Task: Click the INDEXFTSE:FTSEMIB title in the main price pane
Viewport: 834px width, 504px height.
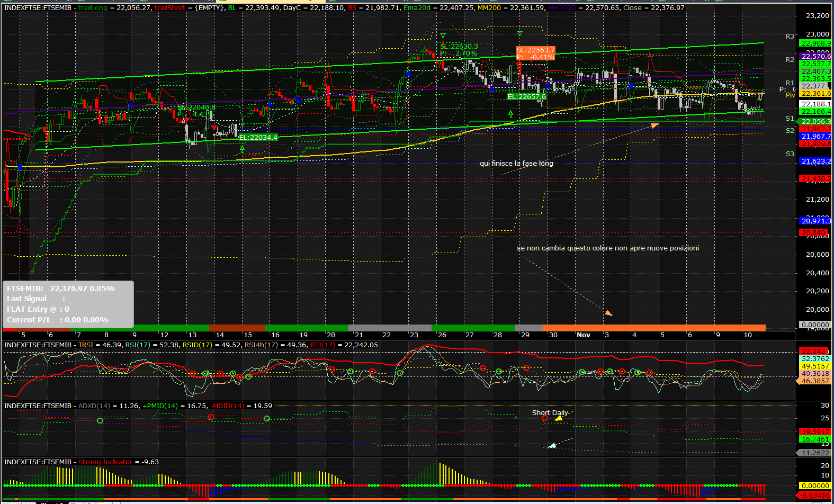Action: tap(38, 8)
